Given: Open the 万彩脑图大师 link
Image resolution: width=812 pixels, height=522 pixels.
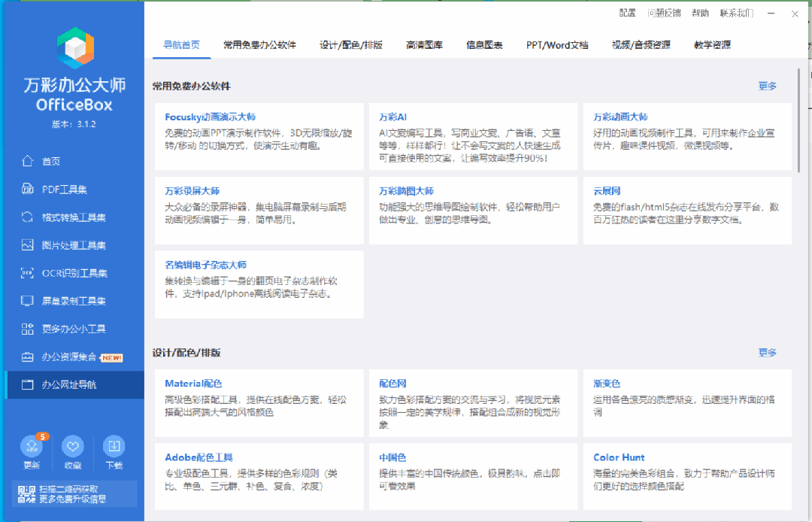Looking at the screenshot, I should point(407,191).
